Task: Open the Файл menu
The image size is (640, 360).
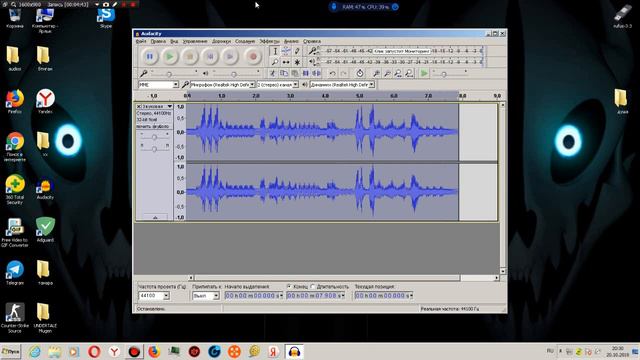Action: (141, 41)
